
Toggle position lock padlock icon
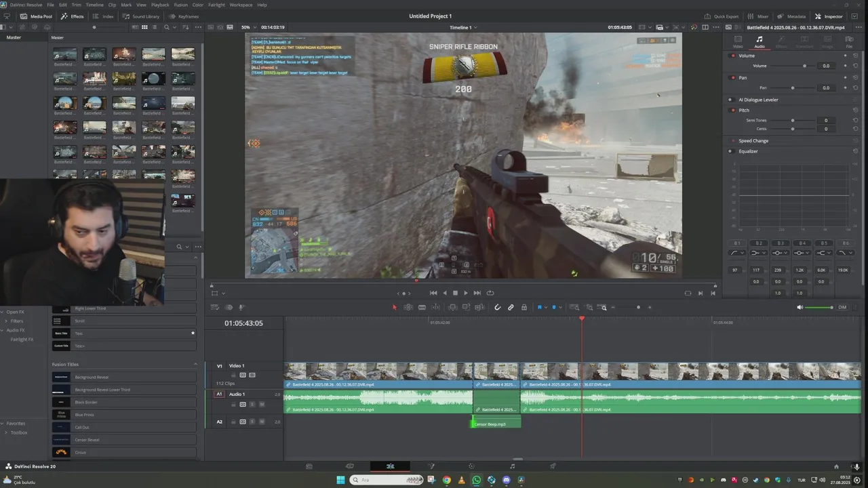pyautogui.click(x=524, y=308)
